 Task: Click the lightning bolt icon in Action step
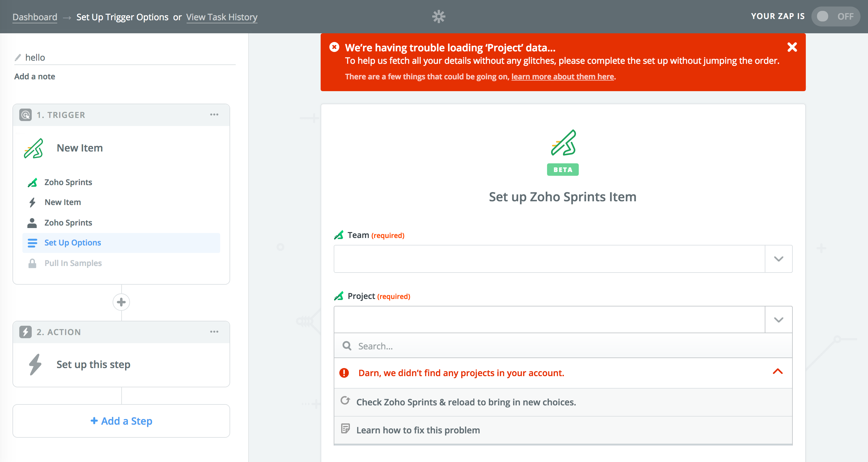click(35, 365)
